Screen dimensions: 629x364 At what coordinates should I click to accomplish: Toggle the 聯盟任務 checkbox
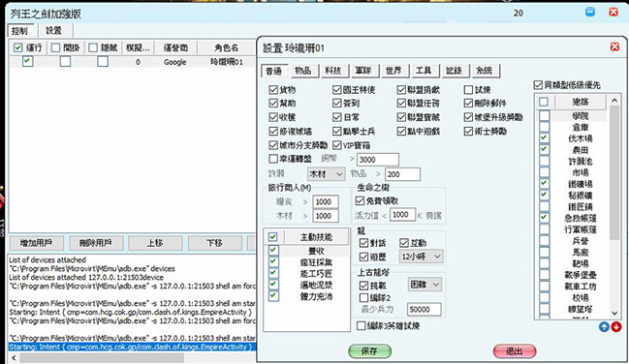click(x=401, y=104)
